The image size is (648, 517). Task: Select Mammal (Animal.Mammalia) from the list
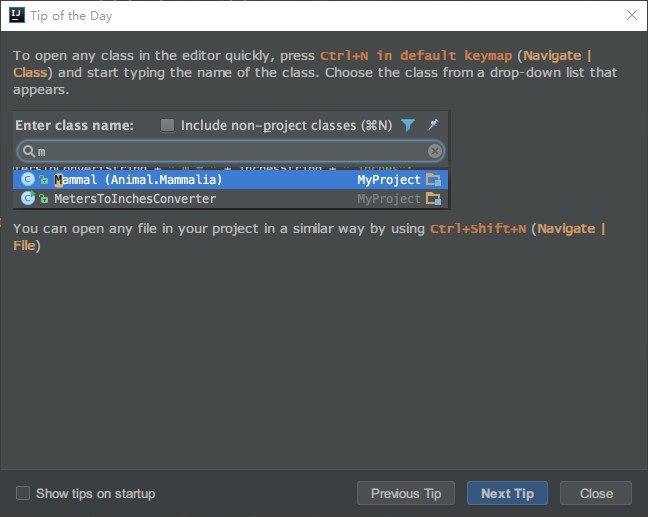(x=138, y=180)
